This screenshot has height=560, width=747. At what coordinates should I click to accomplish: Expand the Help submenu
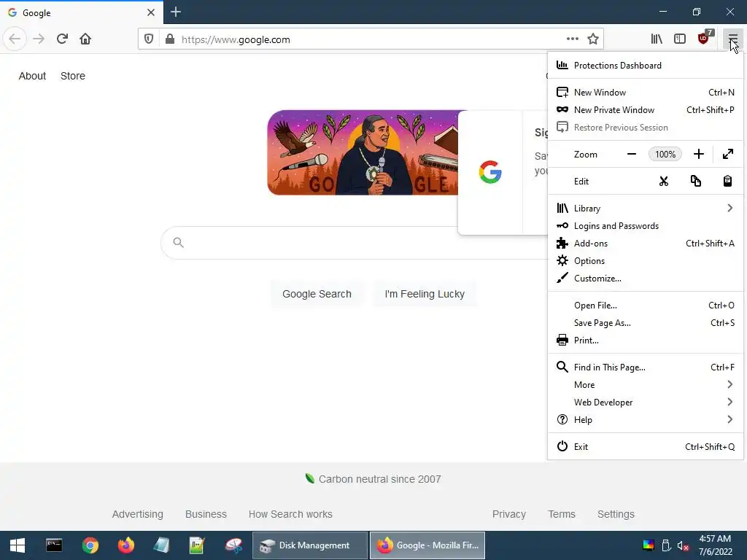point(646,420)
